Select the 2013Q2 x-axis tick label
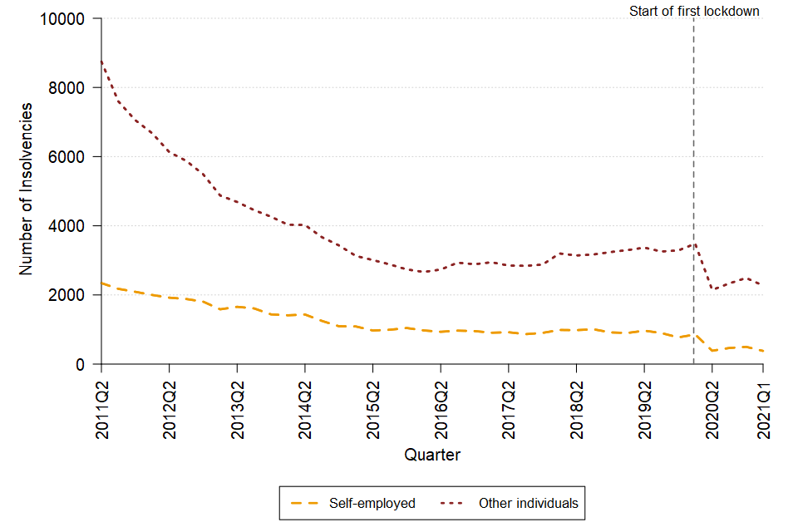Image resolution: width=798 pixels, height=532 pixels. click(237, 406)
